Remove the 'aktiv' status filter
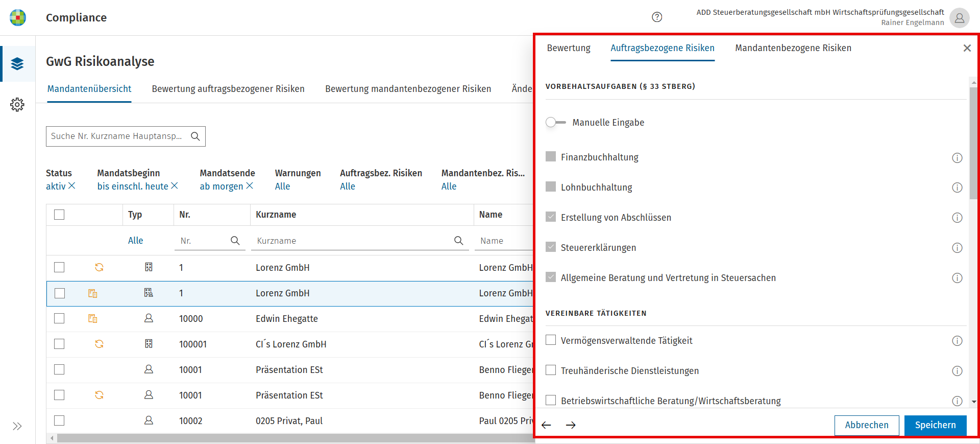This screenshot has width=980, height=444. click(72, 186)
